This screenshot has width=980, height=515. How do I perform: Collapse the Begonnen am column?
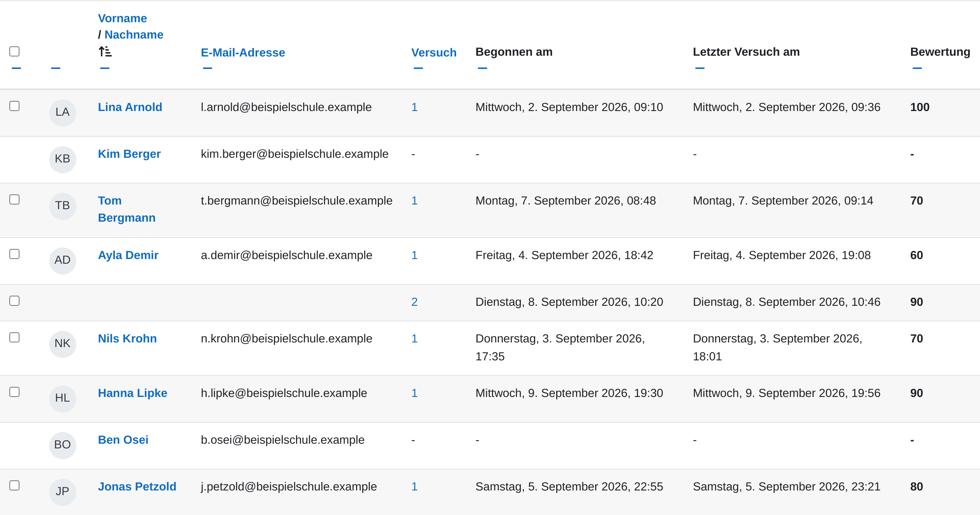483,68
